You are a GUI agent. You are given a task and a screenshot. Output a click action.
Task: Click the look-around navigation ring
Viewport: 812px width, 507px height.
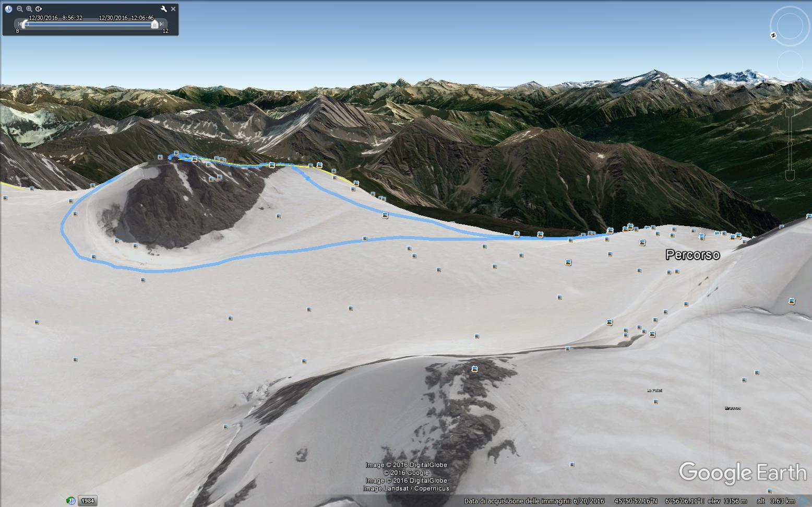pos(789,25)
